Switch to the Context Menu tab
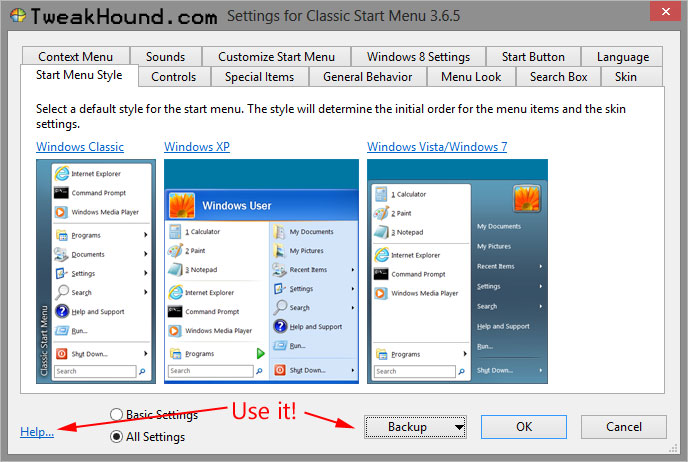The width and height of the screenshot is (688, 462). (75, 57)
